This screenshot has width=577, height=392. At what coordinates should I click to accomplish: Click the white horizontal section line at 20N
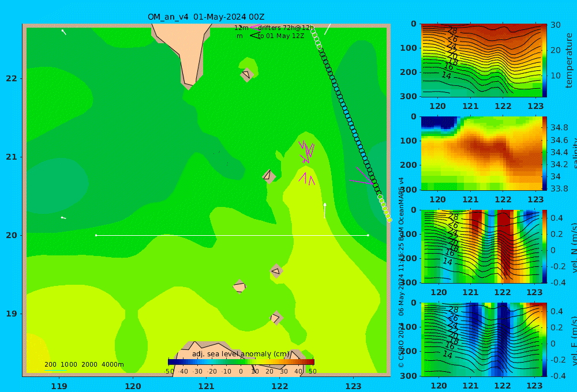[x=232, y=235]
